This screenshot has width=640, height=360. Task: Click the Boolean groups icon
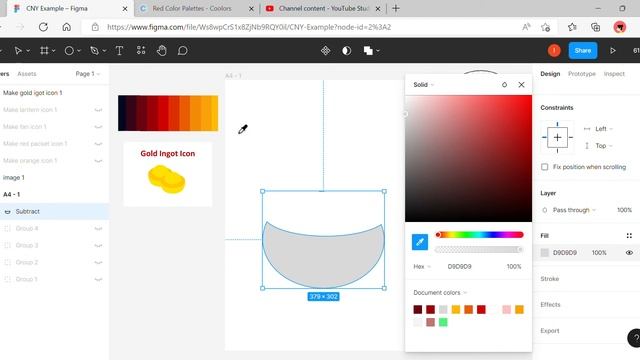[368, 51]
